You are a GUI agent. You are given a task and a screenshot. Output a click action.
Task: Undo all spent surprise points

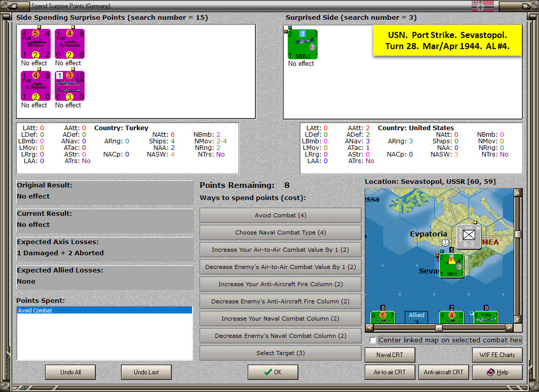tap(70, 372)
